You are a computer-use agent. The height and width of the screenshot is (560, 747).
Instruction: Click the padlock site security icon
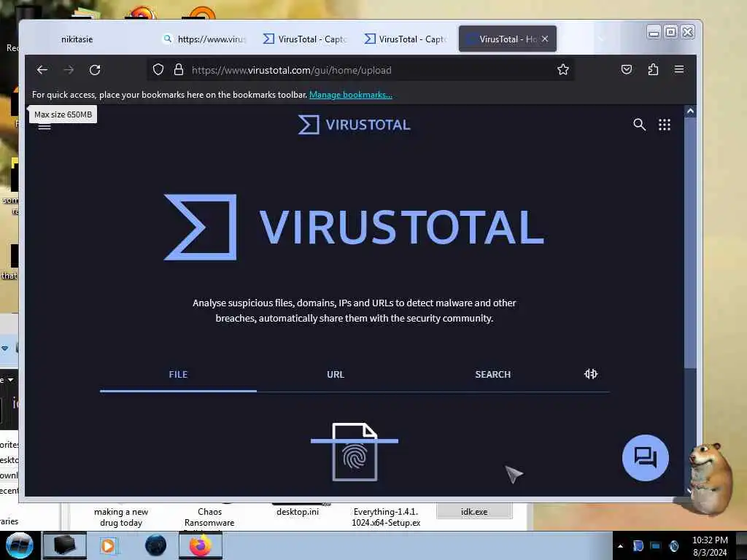pyautogui.click(x=179, y=70)
